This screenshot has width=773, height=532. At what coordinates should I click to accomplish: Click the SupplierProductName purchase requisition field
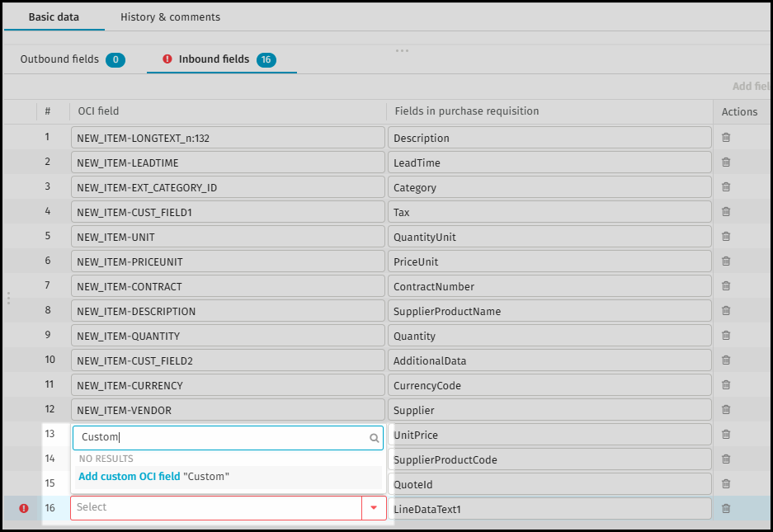point(549,311)
